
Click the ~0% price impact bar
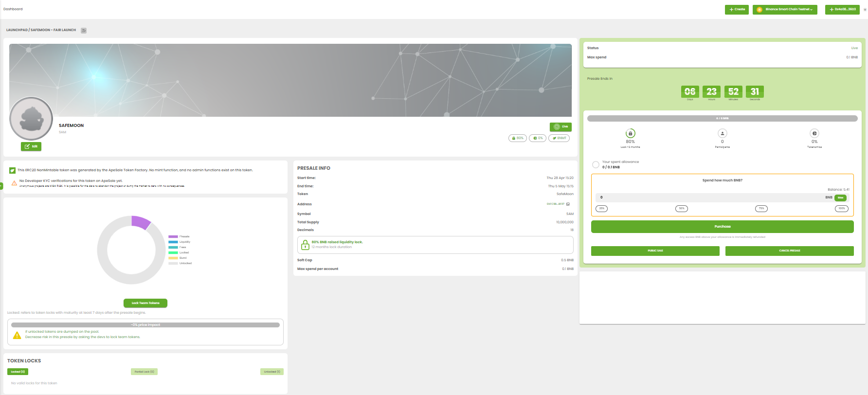(x=145, y=325)
